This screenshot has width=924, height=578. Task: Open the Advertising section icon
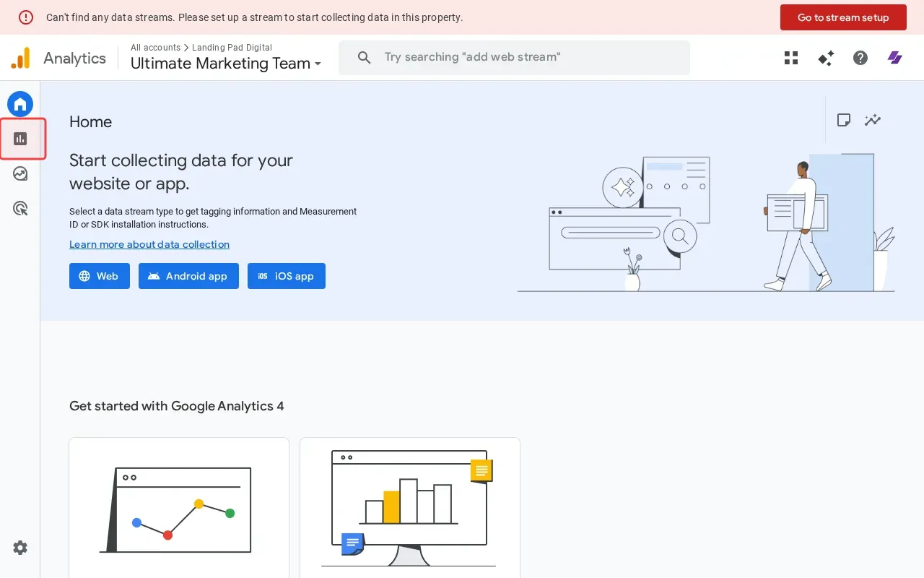pos(20,209)
